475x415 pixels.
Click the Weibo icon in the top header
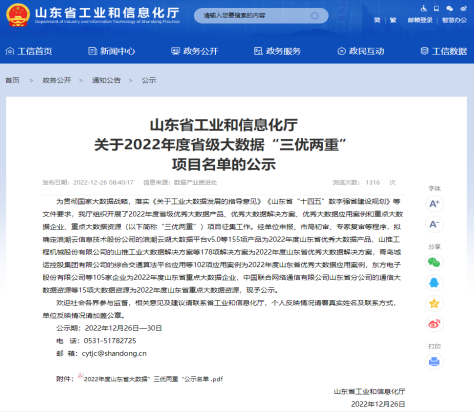click(x=463, y=8)
